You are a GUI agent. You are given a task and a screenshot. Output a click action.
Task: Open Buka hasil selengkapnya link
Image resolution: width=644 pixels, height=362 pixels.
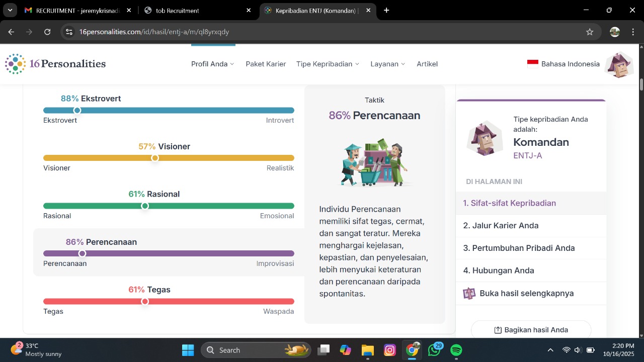coord(526,293)
